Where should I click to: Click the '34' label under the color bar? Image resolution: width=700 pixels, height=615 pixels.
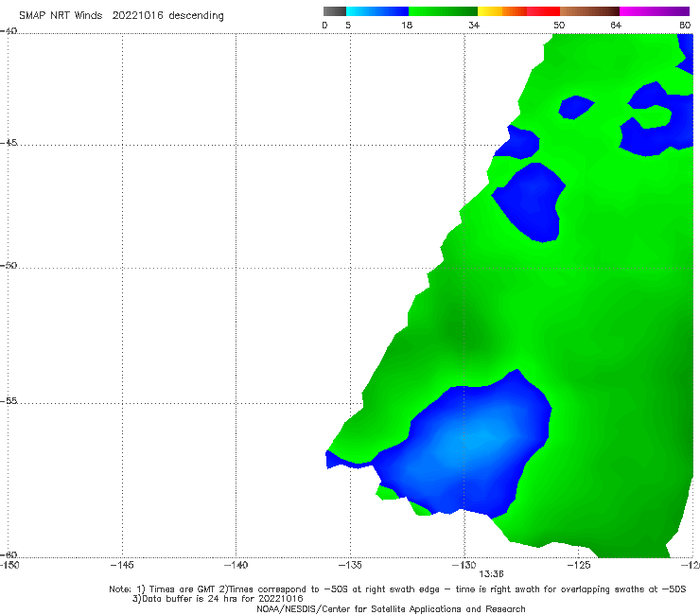(474, 26)
